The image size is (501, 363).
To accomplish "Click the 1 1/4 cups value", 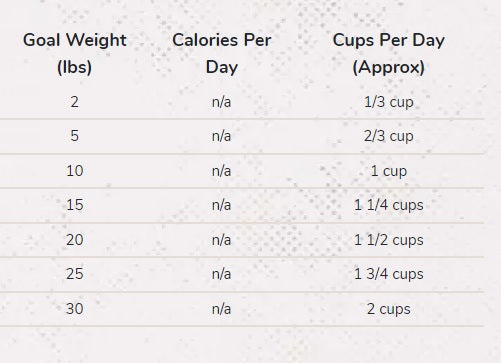I will click(389, 205).
